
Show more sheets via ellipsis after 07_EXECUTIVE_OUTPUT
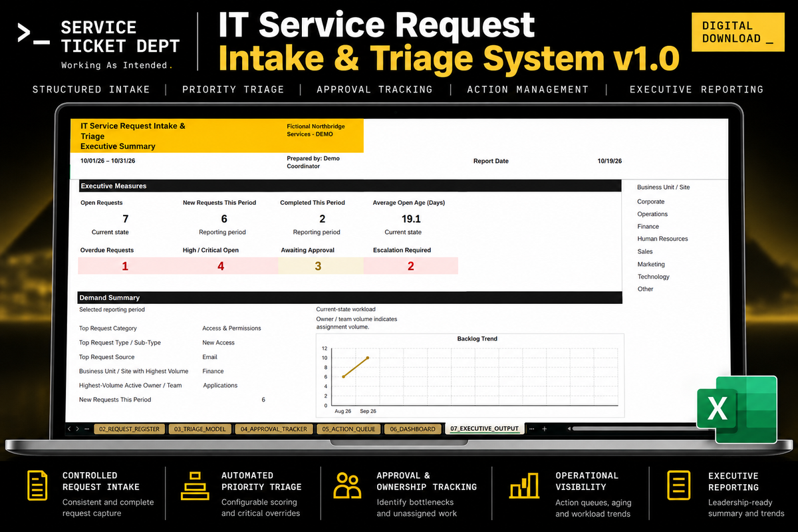(531, 429)
